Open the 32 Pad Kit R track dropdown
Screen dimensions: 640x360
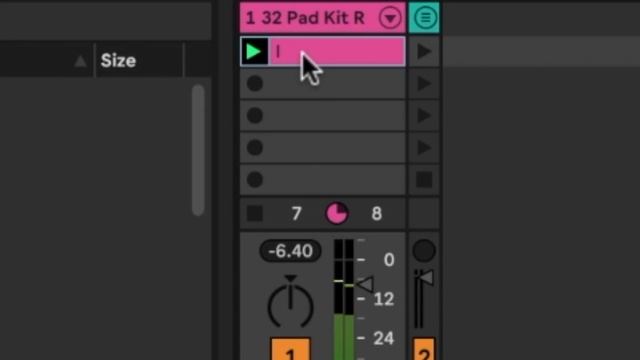tap(390, 18)
